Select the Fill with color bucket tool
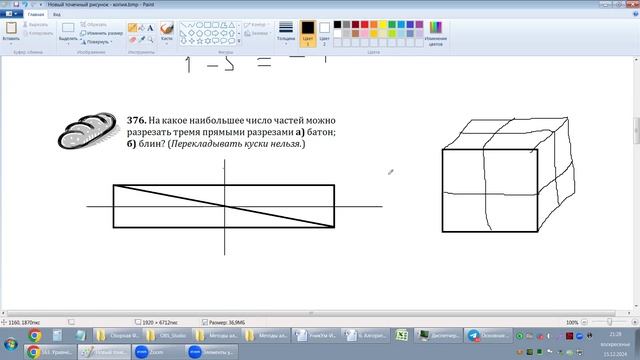This screenshot has height=360, width=640. [x=141, y=28]
